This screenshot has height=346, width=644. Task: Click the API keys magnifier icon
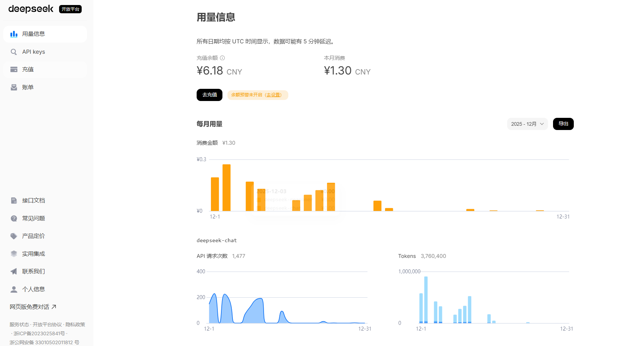[14, 52]
